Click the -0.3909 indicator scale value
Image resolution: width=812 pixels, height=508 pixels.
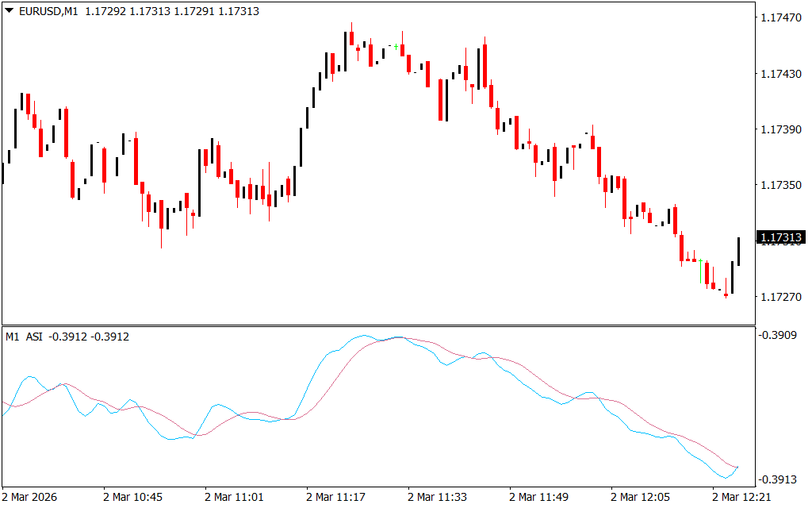click(779, 336)
